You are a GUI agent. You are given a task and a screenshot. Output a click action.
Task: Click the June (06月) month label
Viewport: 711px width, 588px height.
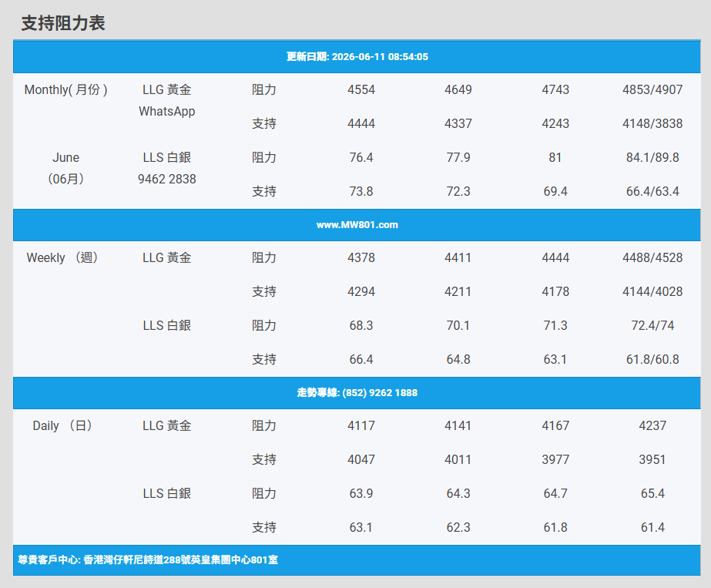65,168
